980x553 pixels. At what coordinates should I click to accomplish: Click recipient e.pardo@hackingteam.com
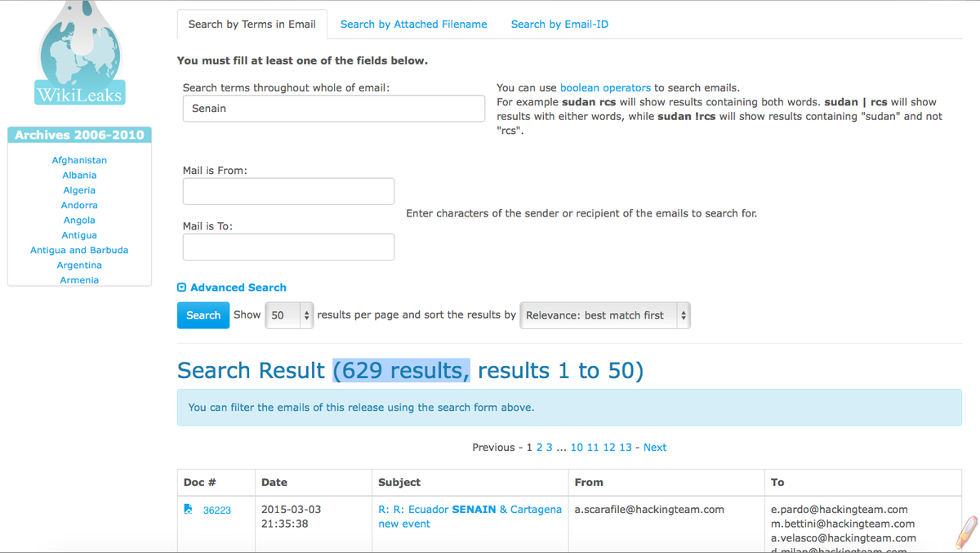[840, 510]
